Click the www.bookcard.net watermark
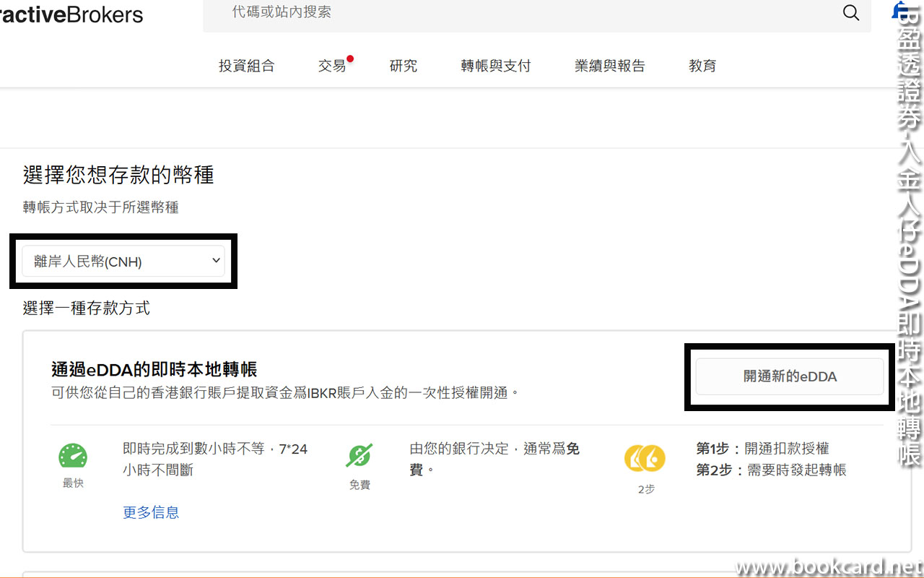The width and height of the screenshot is (924, 578). point(829,566)
